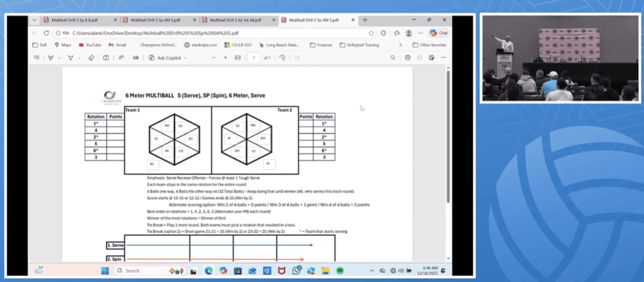Open the favorites hub icon

(x=397, y=33)
